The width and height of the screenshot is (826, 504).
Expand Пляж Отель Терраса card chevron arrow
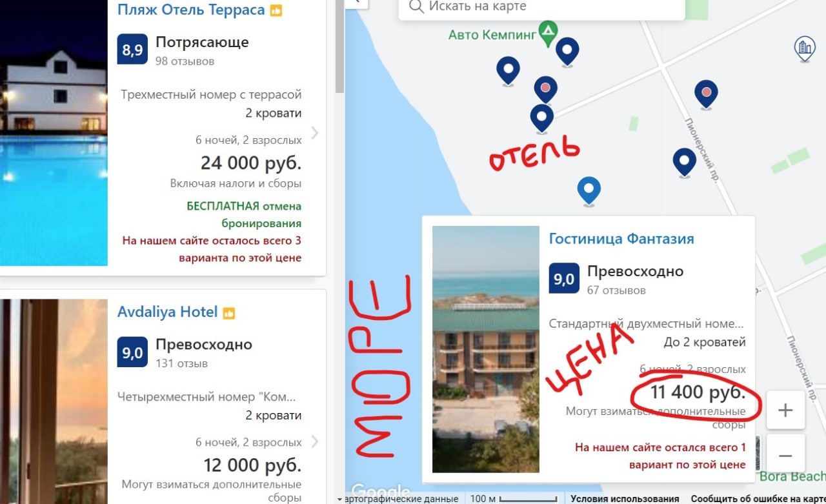pyautogui.click(x=314, y=133)
